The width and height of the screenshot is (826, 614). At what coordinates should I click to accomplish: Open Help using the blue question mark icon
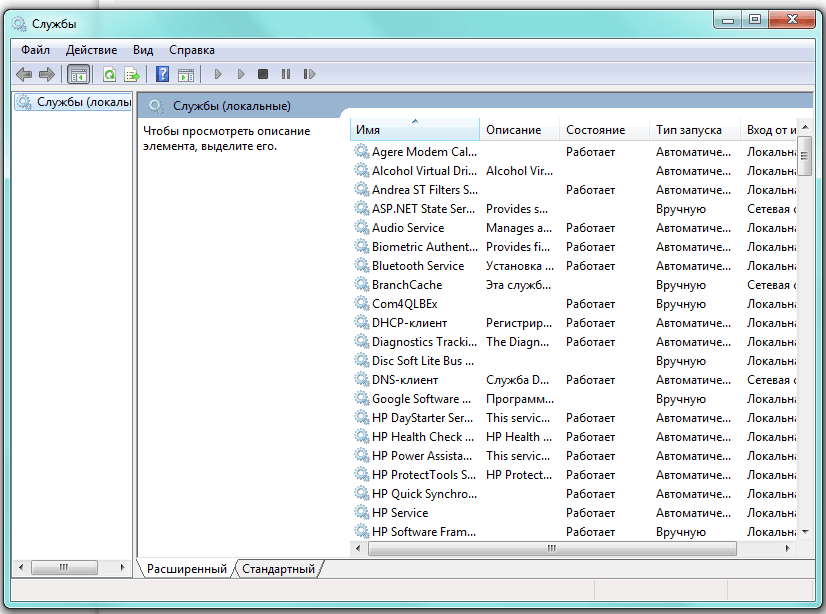point(163,74)
